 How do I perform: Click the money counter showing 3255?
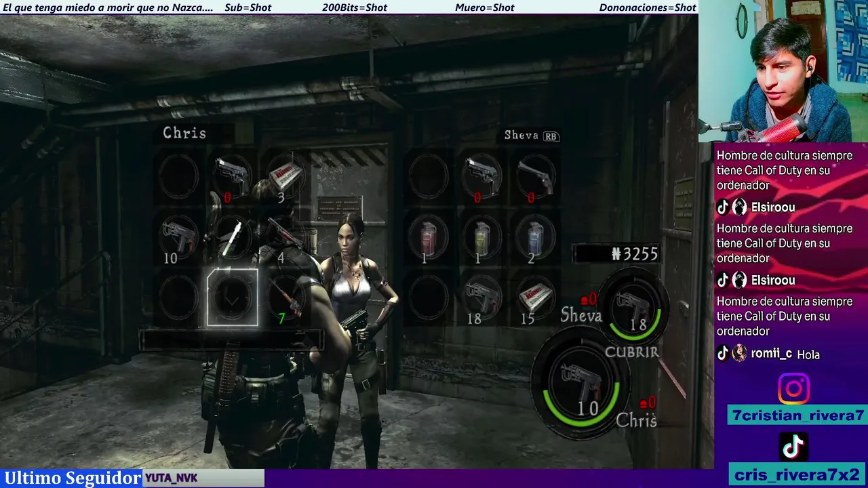(616, 254)
